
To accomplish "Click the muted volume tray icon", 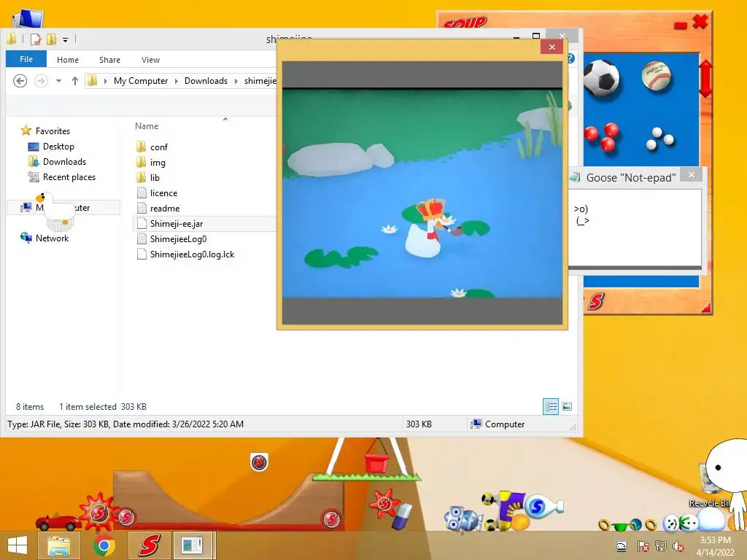I will [678, 546].
